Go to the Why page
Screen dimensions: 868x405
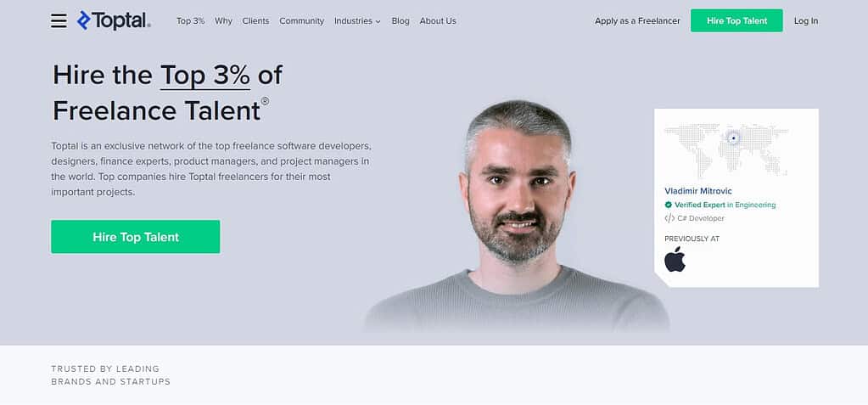224,21
